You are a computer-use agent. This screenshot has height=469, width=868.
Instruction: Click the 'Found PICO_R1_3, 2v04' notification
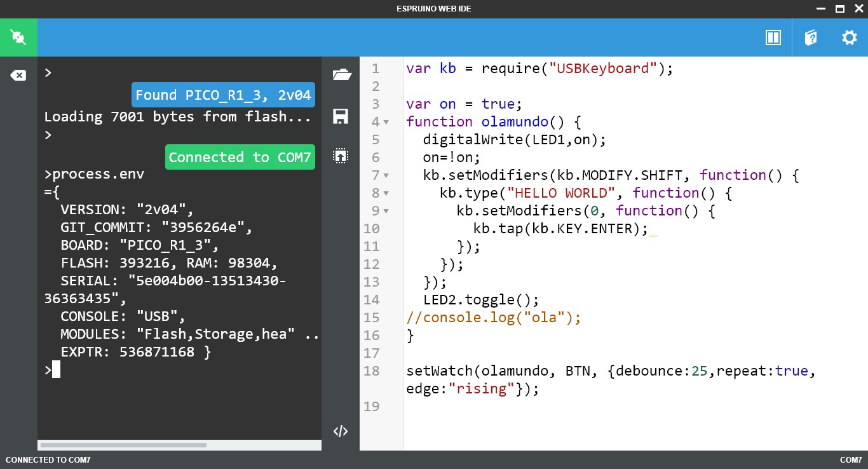click(x=223, y=95)
